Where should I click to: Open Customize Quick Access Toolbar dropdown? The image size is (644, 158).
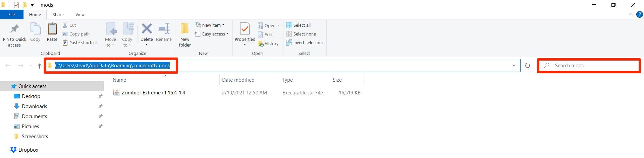32,5
